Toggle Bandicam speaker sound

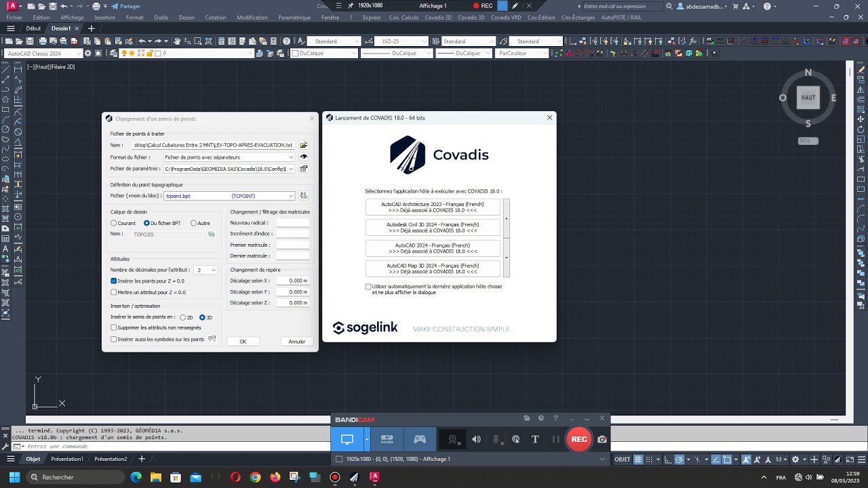pyautogui.click(x=477, y=439)
